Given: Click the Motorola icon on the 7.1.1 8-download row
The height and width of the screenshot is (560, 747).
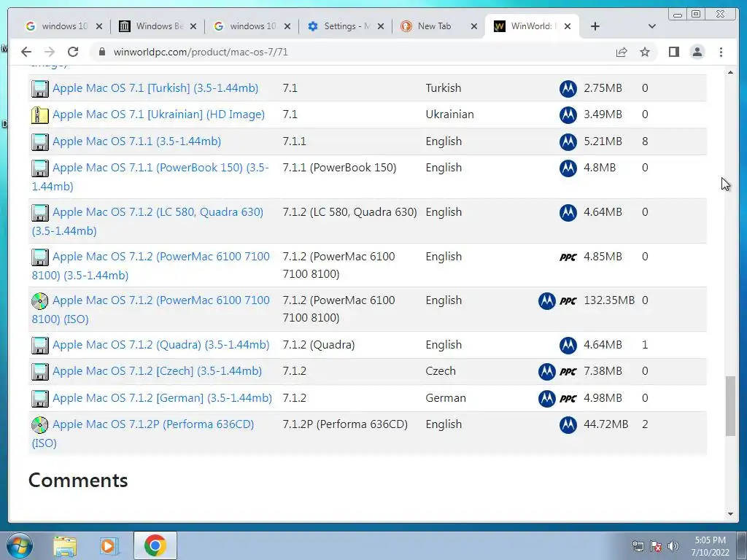Looking at the screenshot, I should pos(568,141).
